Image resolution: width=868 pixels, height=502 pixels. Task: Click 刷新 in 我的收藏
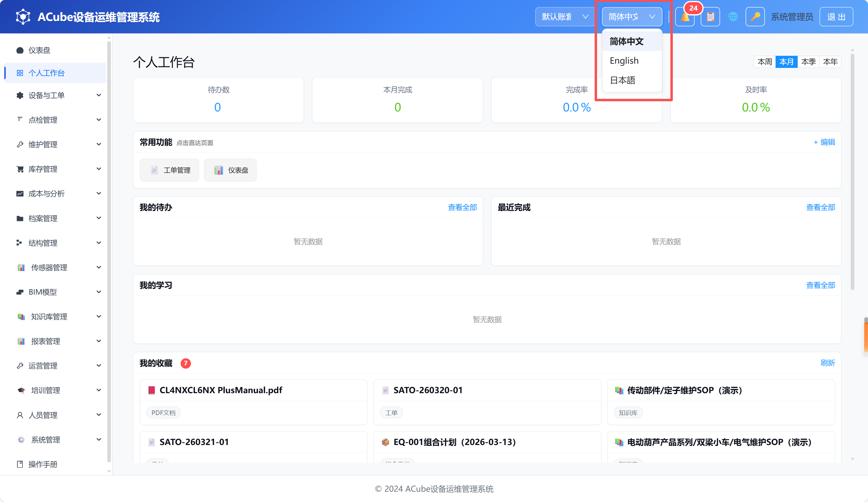coord(827,363)
